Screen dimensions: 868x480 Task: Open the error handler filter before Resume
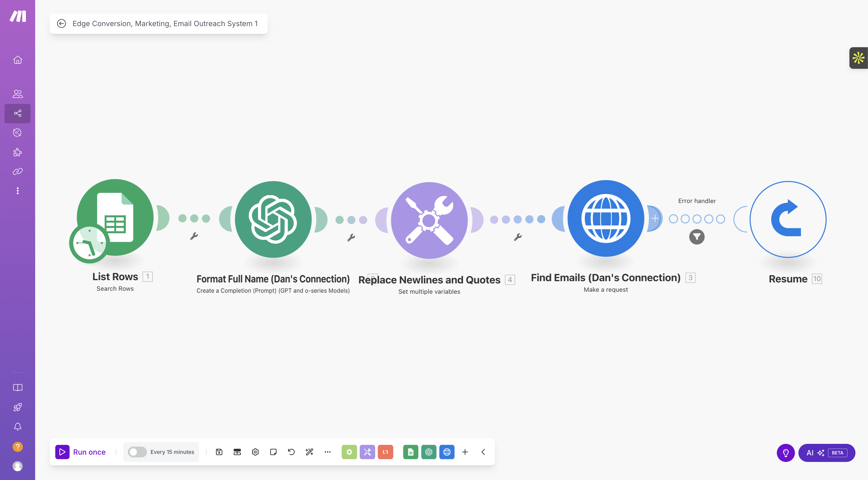697,237
